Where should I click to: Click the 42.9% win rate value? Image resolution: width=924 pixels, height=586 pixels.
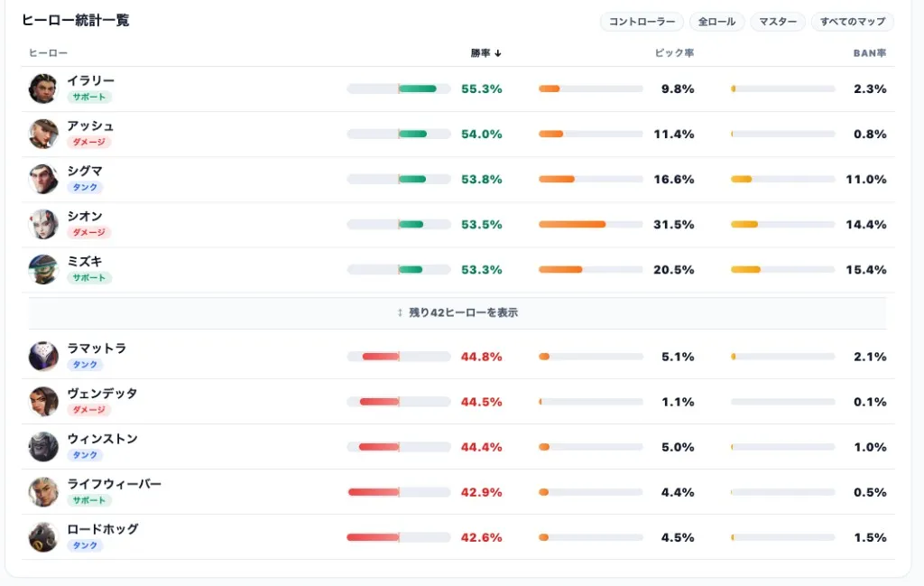point(482,492)
